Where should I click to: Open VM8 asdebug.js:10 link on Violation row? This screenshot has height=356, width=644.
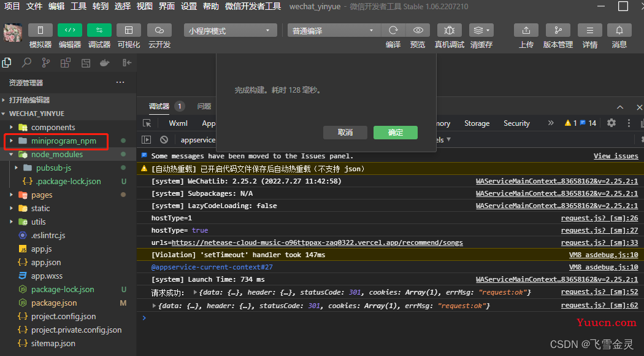(x=604, y=255)
